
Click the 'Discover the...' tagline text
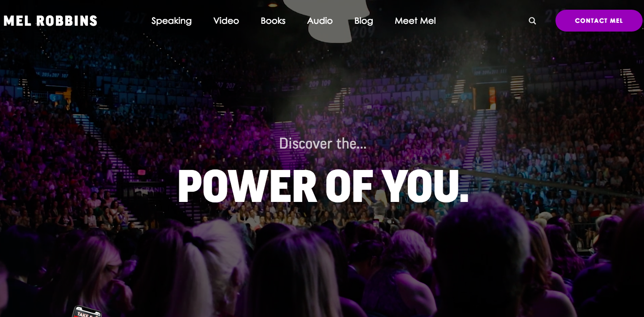323,144
